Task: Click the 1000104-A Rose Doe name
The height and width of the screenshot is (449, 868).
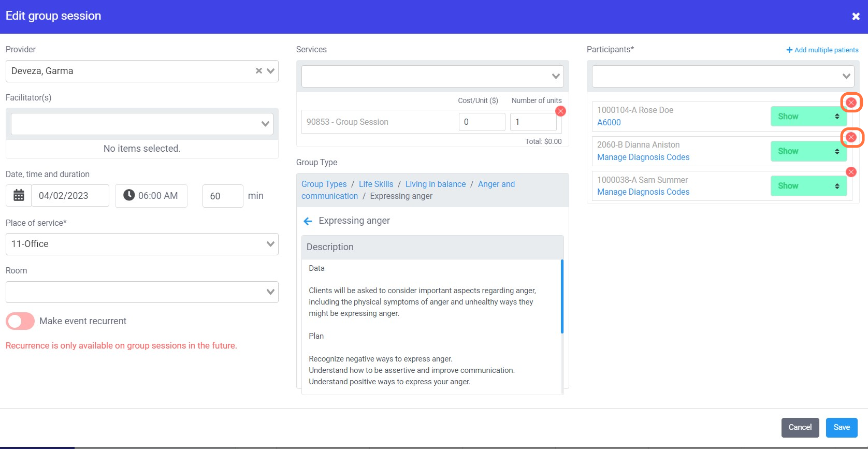Action: click(x=635, y=110)
